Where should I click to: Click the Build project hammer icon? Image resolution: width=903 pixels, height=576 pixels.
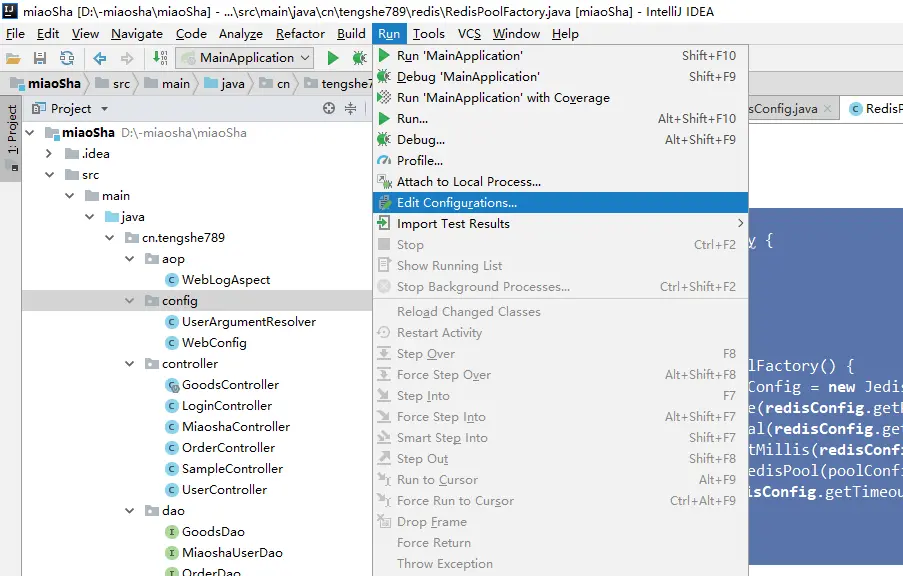pos(160,58)
